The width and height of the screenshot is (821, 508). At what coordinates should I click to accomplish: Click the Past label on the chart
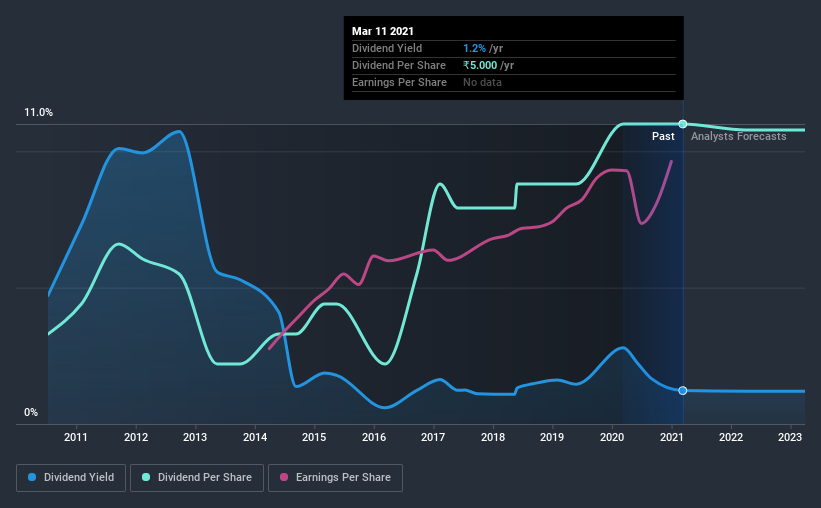coord(663,136)
